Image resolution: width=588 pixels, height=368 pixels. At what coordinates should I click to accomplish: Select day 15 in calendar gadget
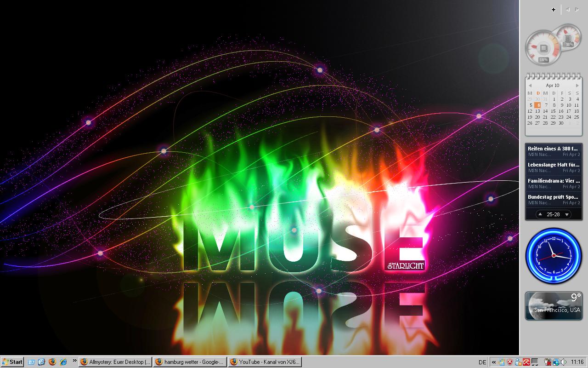(x=553, y=111)
